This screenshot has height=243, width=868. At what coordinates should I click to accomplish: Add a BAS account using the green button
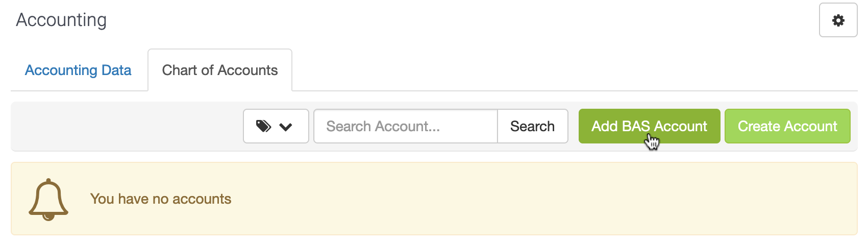(x=649, y=126)
